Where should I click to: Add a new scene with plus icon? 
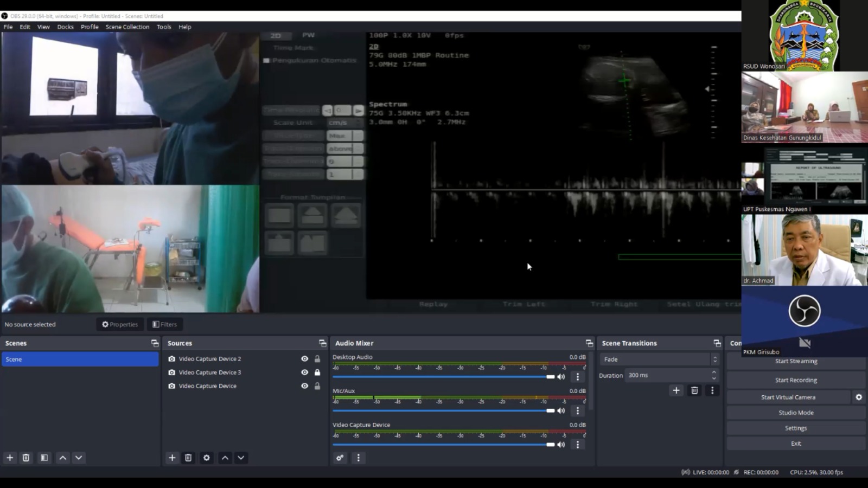click(10, 458)
